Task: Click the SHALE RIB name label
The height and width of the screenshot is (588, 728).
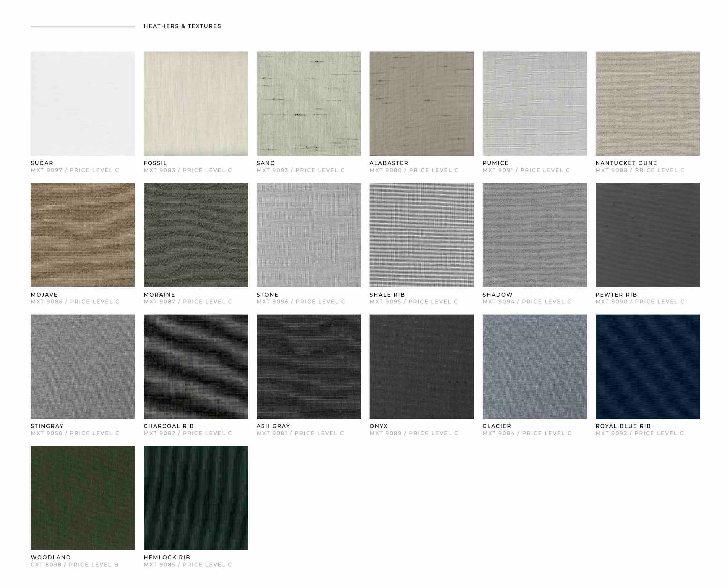Action: click(x=387, y=295)
